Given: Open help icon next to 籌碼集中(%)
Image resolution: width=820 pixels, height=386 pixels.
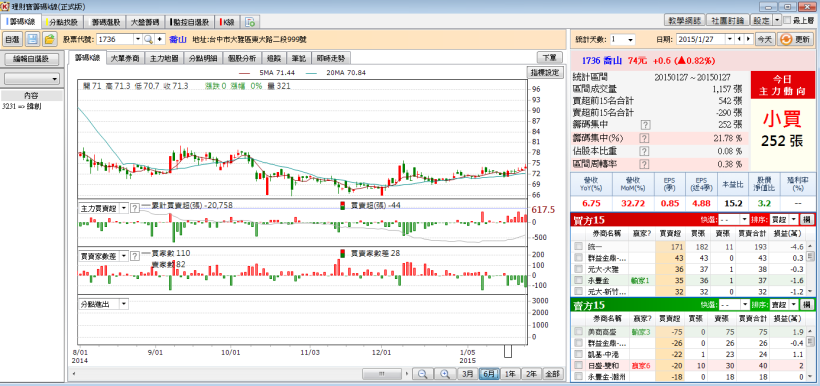Looking at the screenshot, I should coord(645,138).
